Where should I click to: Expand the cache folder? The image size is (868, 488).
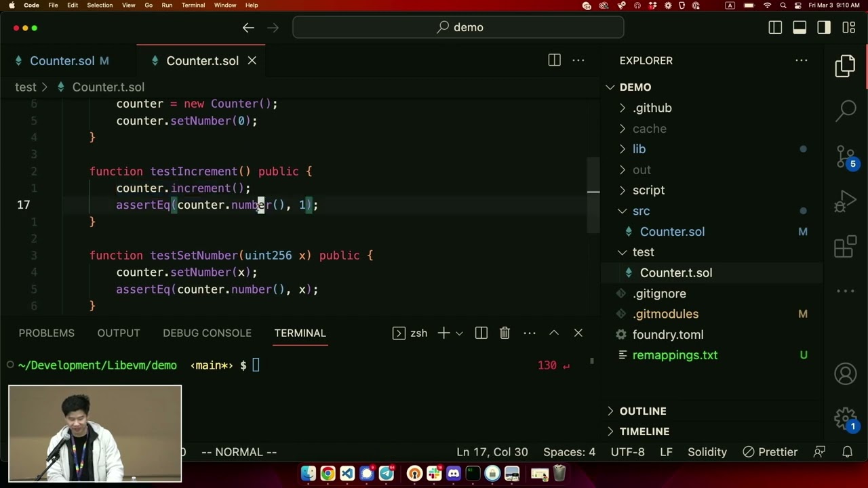click(623, 129)
